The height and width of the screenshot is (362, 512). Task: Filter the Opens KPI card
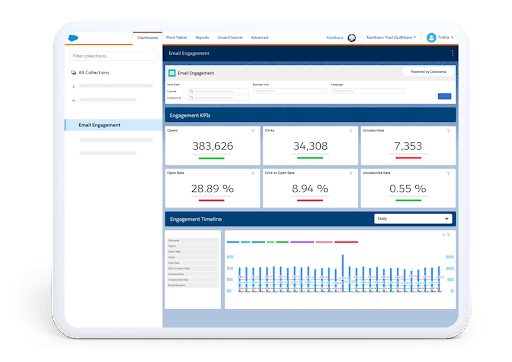(x=253, y=131)
